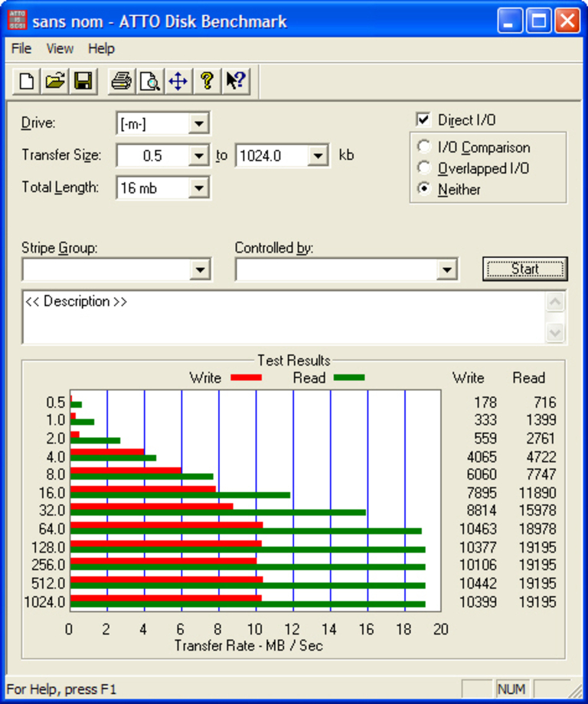This screenshot has height=704, width=588.
Task: Click the write value 4065
Action: (482, 457)
